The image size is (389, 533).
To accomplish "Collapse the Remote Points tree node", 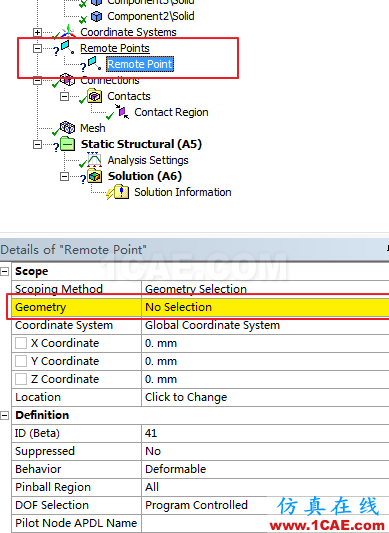I will 37,48.
